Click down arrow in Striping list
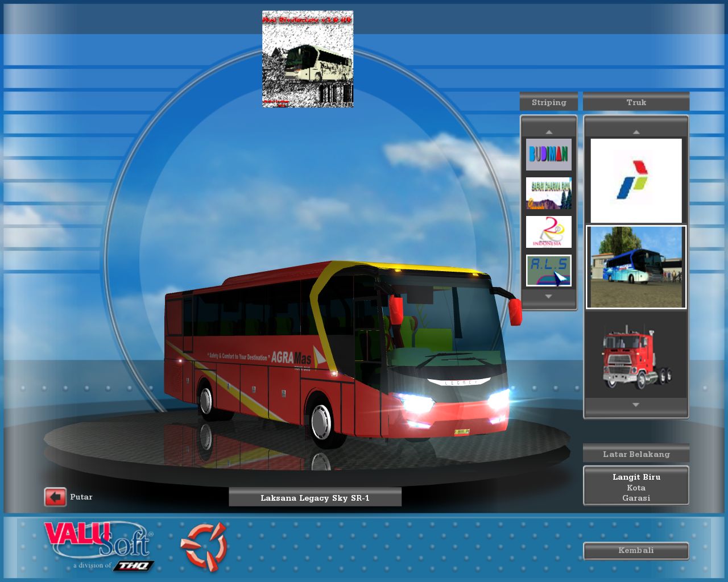 pos(548,297)
